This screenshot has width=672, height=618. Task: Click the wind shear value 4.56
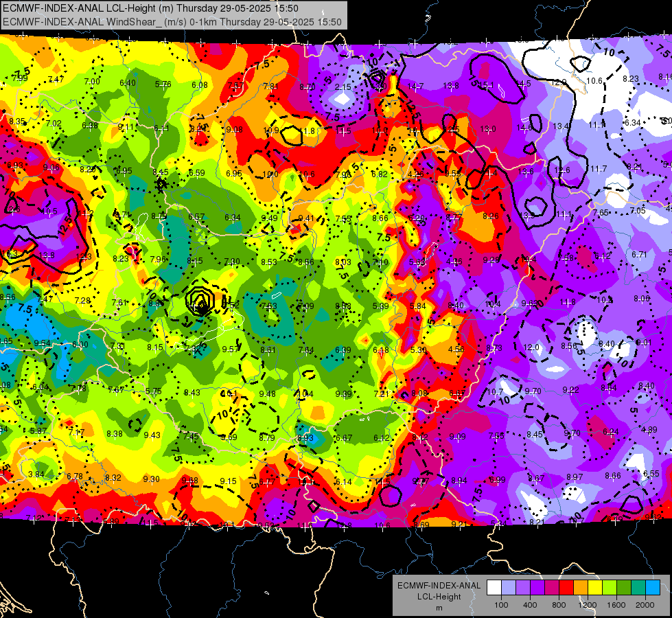456,349
